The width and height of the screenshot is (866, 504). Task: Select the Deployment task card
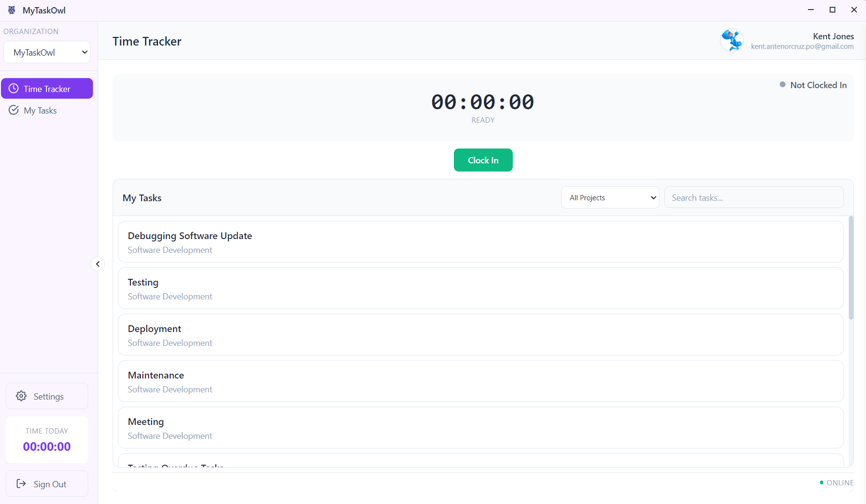click(481, 335)
